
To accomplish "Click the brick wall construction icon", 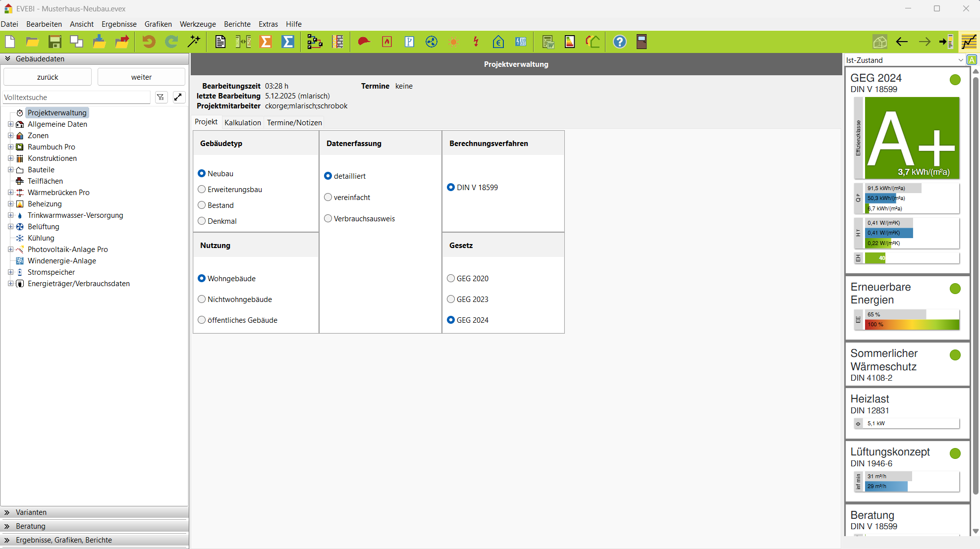I will point(338,42).
